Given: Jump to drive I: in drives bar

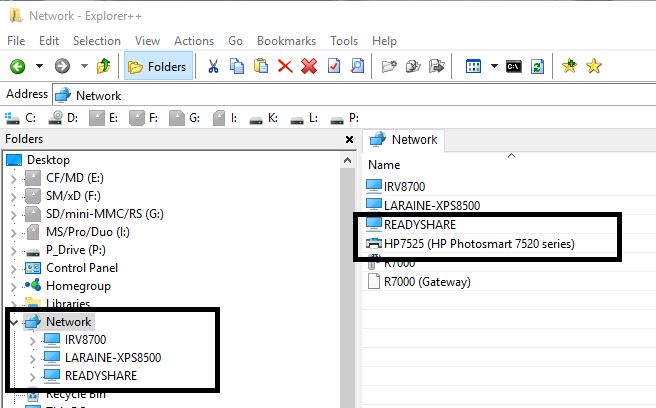Looking at the screenshot, I should [x=225, y=118].
